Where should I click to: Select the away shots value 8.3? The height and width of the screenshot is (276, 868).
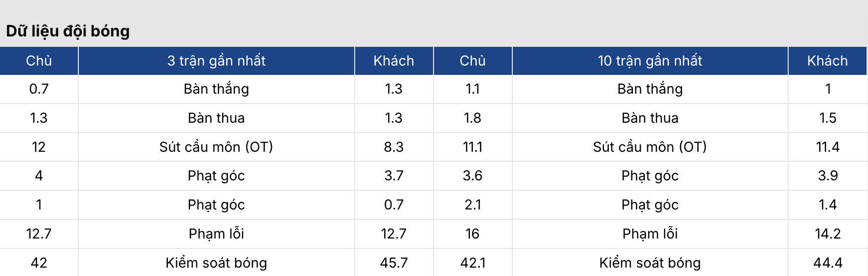pyautogui.click(x=394, y=147)
